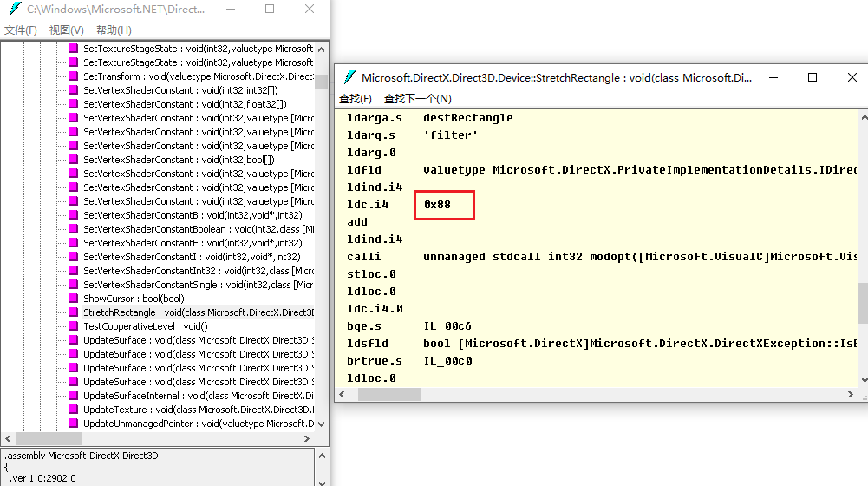Click the 0x88 operand value
This screenshot has width=868, height=486.
click(x=437, y=205)
